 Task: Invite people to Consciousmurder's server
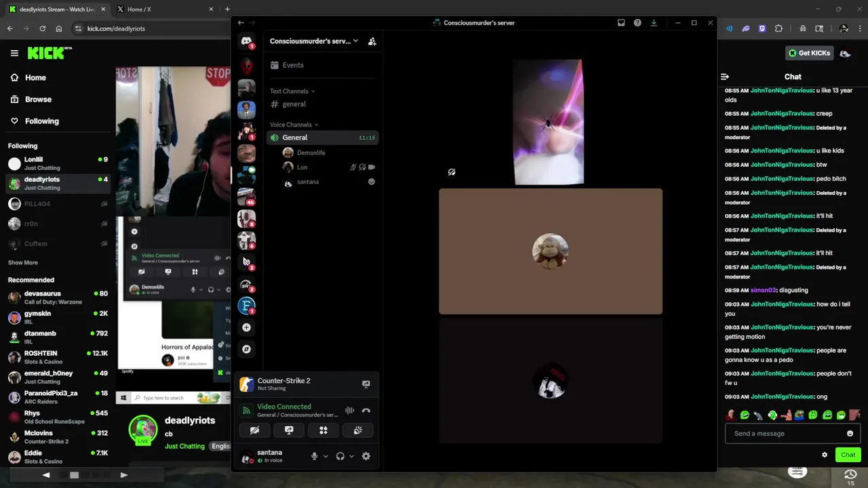point(372,41)
